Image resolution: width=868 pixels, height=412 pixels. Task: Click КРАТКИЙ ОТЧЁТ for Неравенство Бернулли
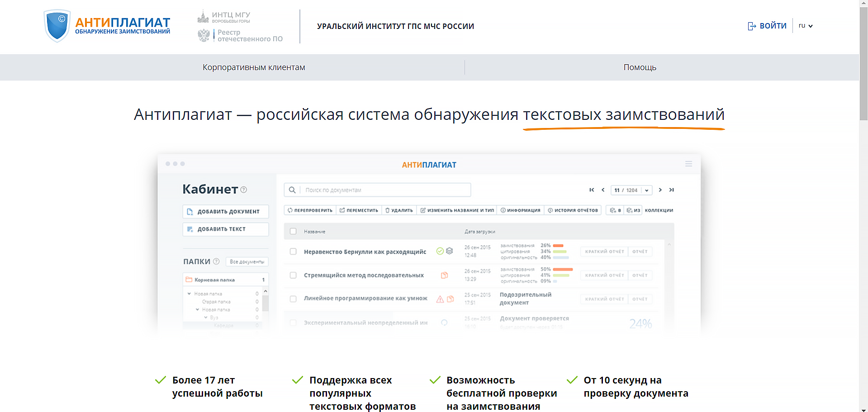click(x=604, y=251)
